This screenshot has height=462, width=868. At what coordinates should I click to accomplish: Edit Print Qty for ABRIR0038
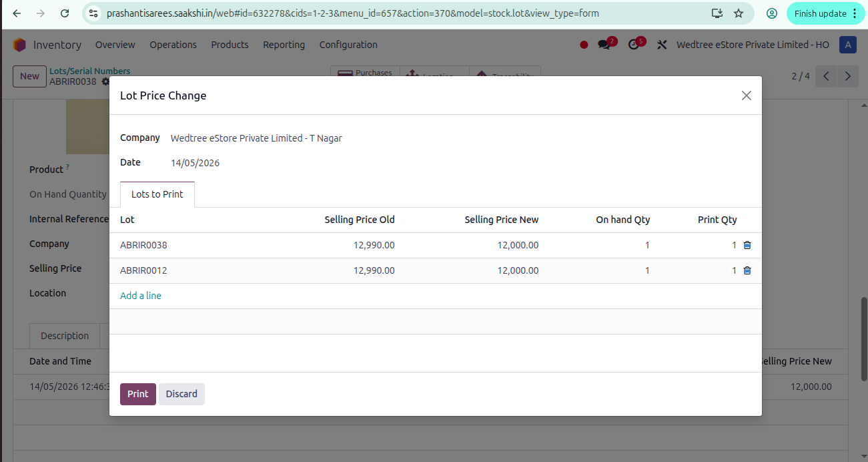(x=734, y=245)
